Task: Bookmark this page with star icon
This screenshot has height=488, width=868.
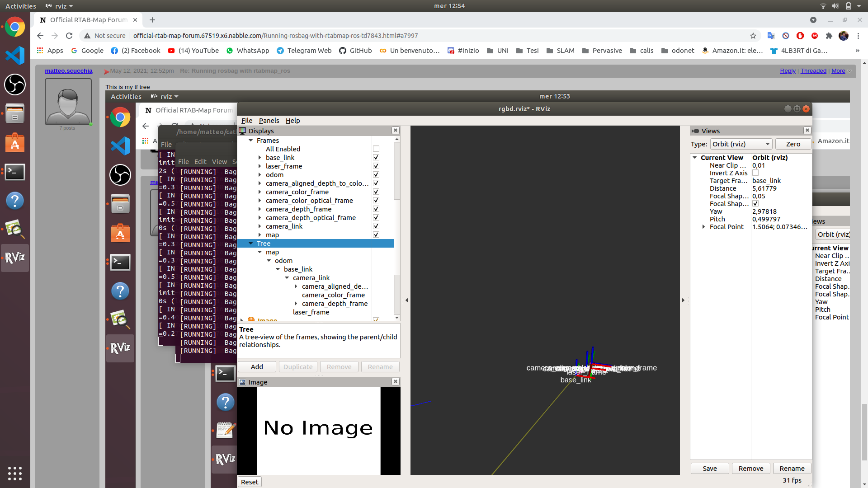Action: (753, 36)
